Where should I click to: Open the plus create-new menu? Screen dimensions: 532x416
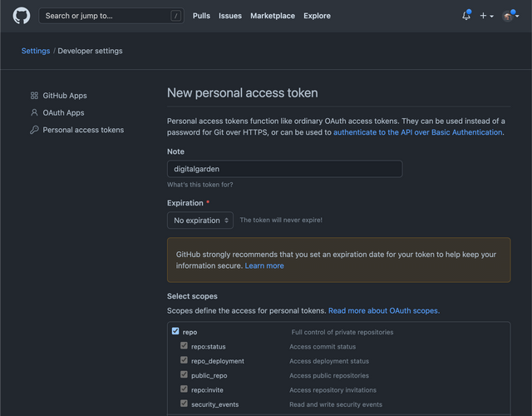point(486,16)
